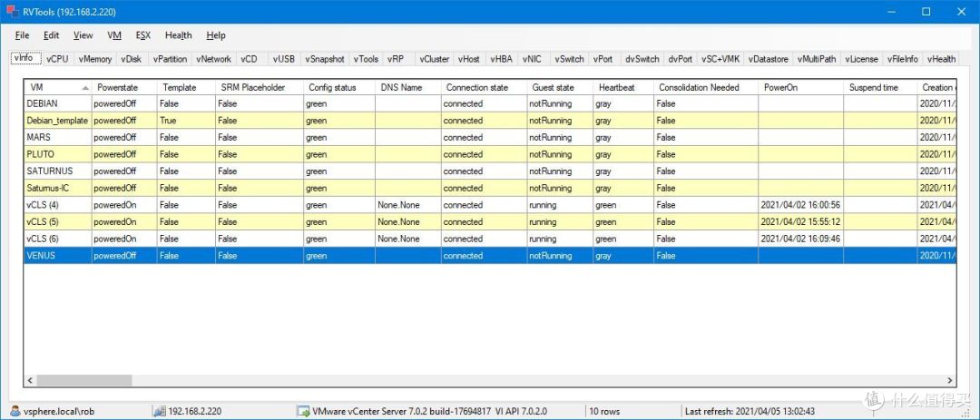Image resolution: width=980 pixels, height=420 pixels.
Task: Open the Edit menu
Action: (x=51, y=35)
